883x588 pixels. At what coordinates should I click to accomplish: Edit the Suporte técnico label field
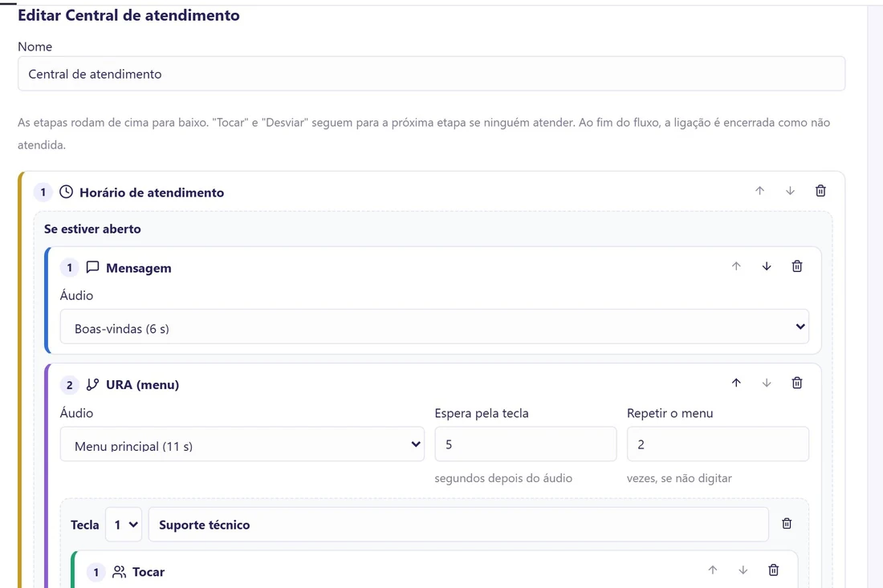tap(458, 525)
